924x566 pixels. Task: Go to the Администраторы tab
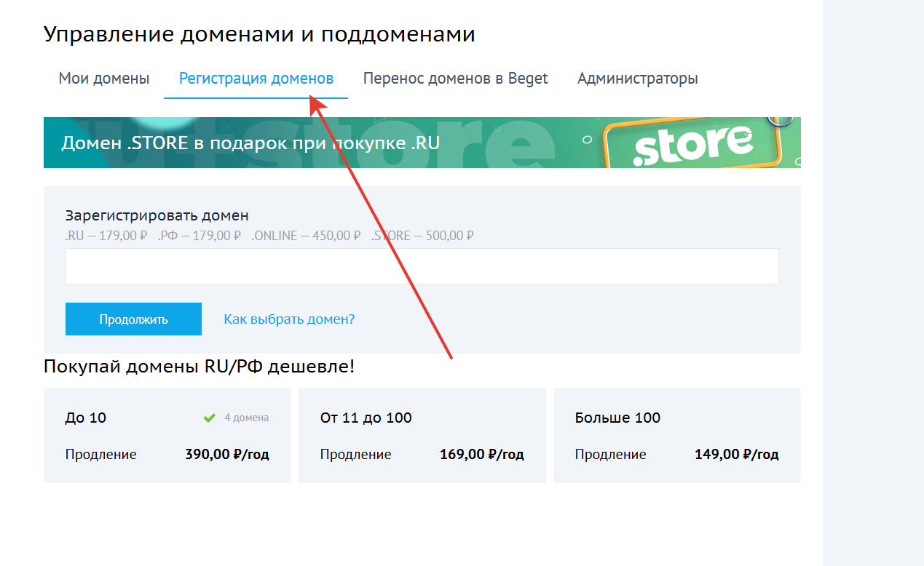637,79
